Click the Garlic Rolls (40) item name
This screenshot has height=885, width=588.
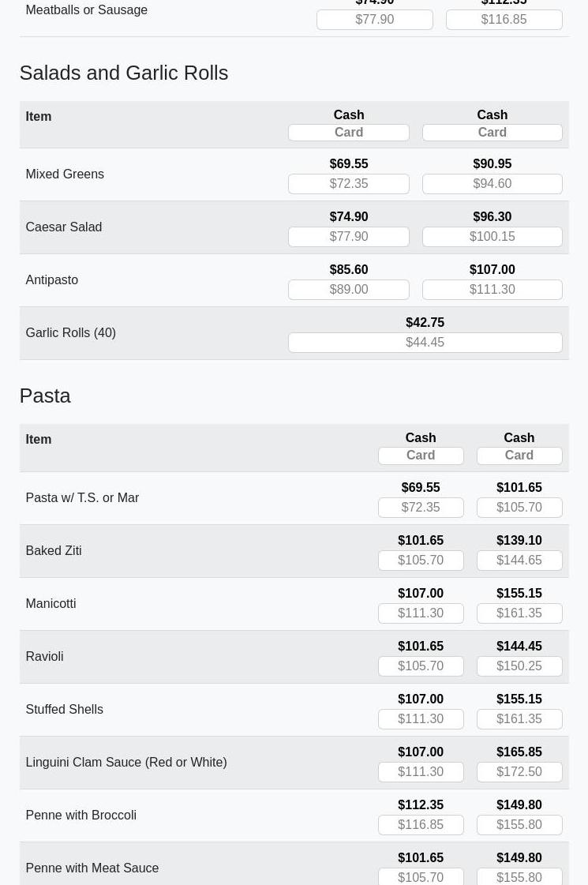(x=70, y=333)
